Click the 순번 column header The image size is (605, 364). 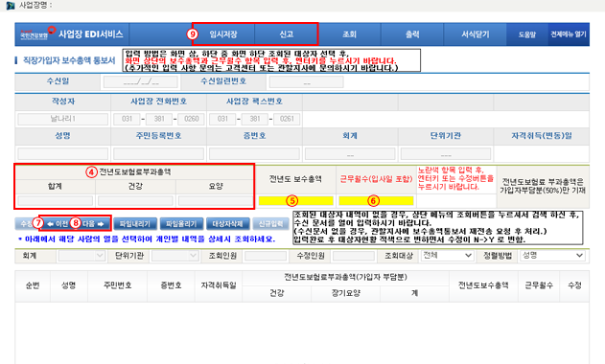click(33, 285)
